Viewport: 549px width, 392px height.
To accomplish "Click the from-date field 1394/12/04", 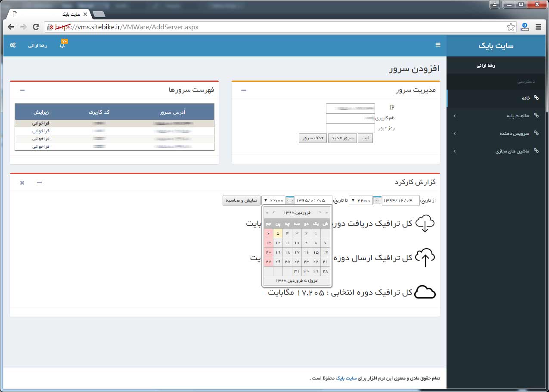I will point(401,200).
